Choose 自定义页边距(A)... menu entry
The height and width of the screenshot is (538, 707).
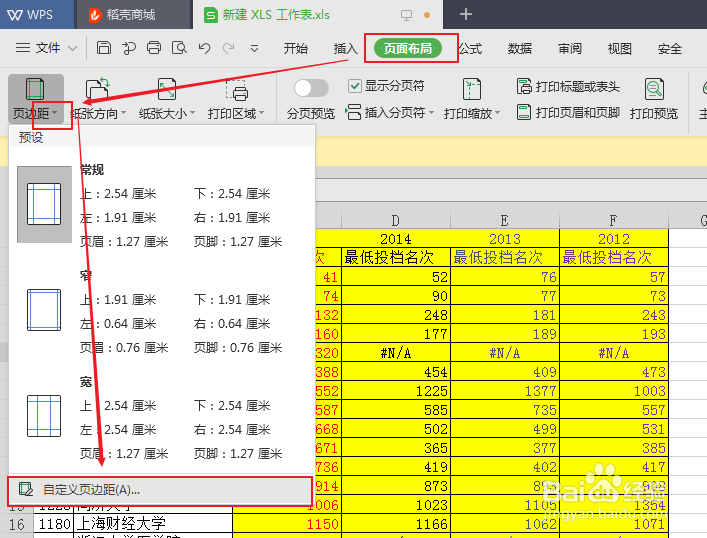pos(160,490)
